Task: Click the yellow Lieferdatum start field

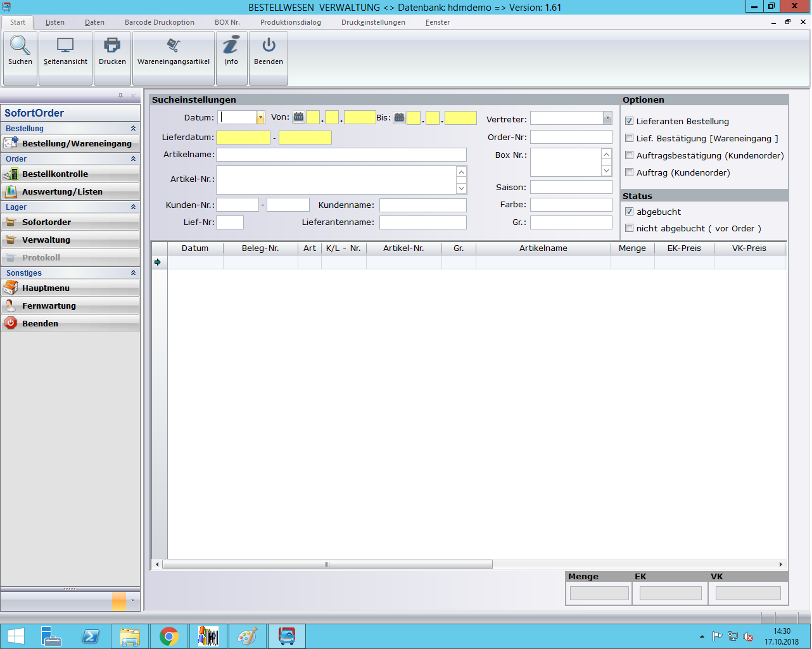Action: tap(243, 138)
